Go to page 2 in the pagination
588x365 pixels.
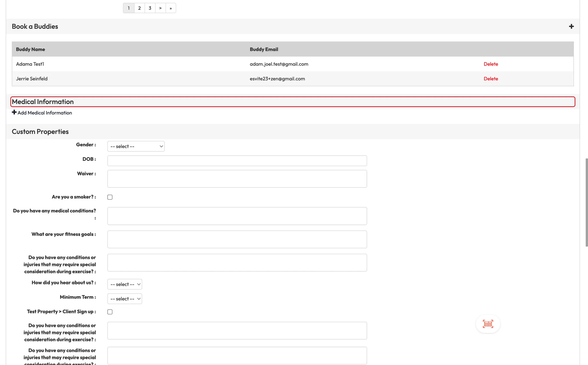pos(139,8)
